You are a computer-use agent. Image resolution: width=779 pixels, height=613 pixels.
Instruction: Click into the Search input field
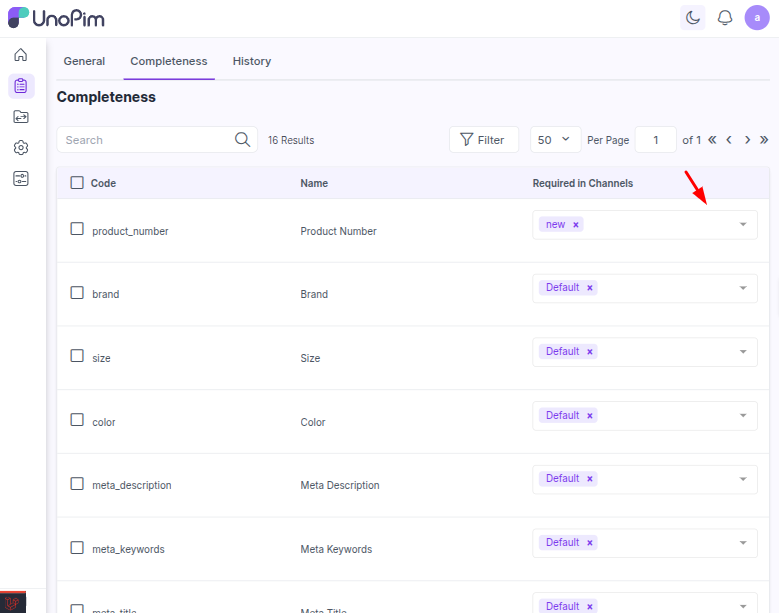pos(145,140)
